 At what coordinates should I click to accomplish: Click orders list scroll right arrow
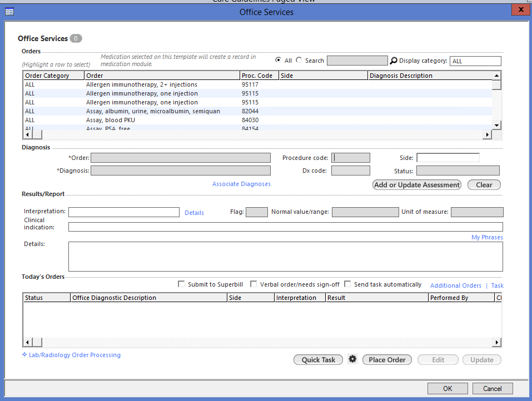tap(487, 134)
